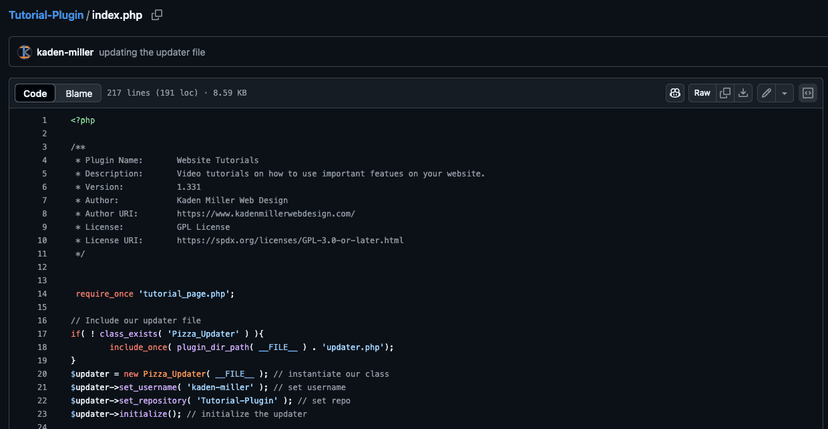Click 'new Pizza_Updater' on line 20
828x429 pixels.
(165, 374)
